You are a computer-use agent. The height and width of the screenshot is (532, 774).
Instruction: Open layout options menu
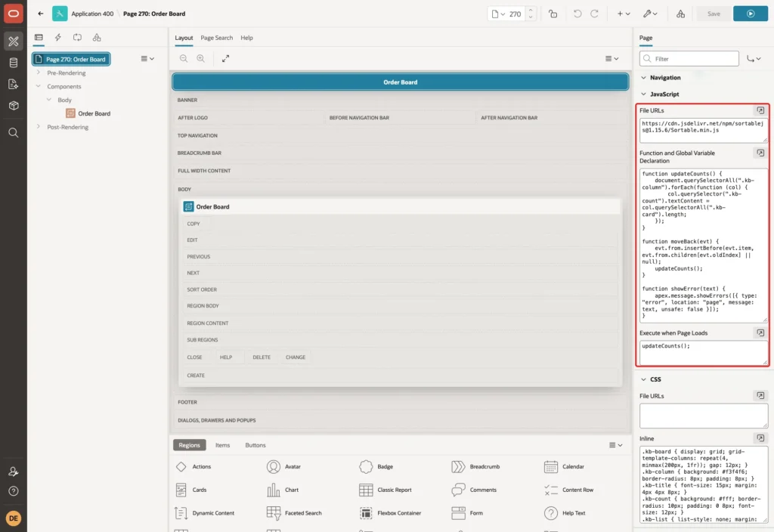pyautogui.click(x=611, y=58)
